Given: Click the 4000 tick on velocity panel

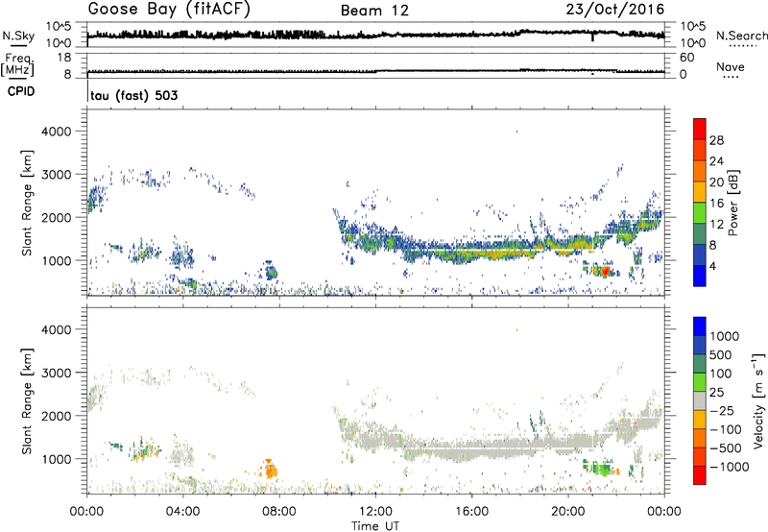Looking at the screenshot, I should 56,329.
